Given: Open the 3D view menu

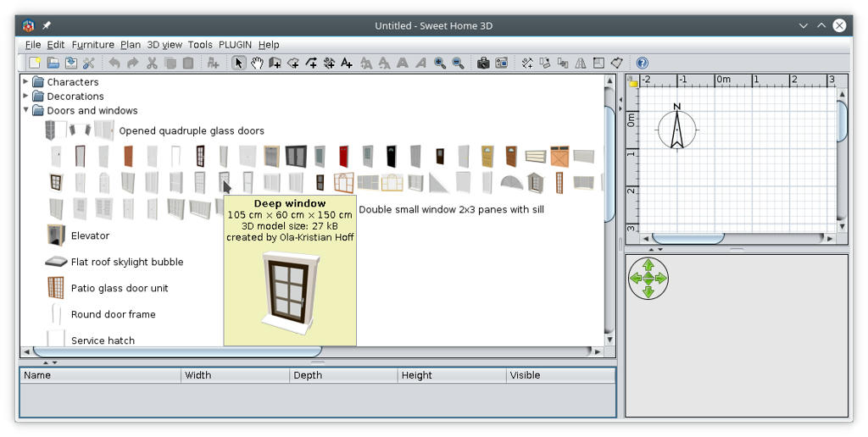Looking at the screenshot, I should (x=164, y=45).
